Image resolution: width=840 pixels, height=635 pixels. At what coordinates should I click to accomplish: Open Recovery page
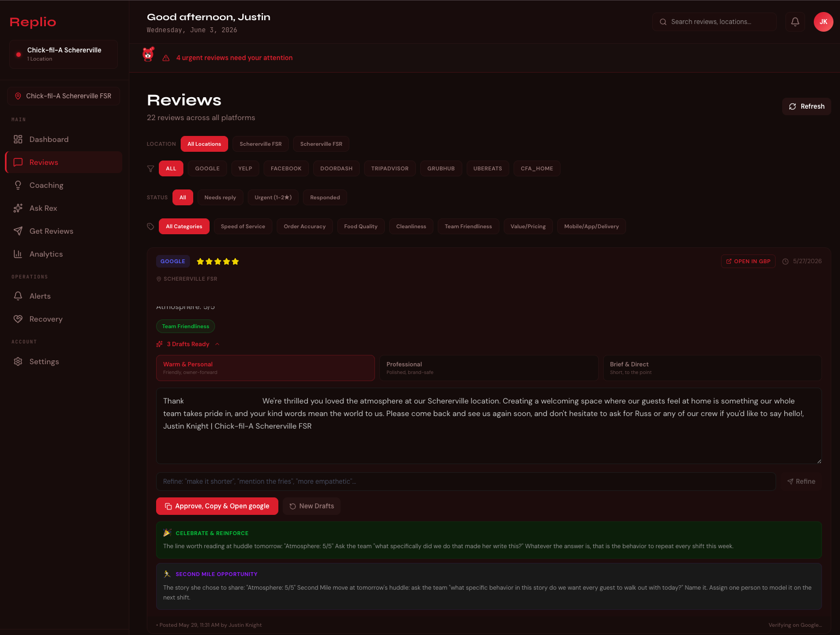(x=63, y=319)
